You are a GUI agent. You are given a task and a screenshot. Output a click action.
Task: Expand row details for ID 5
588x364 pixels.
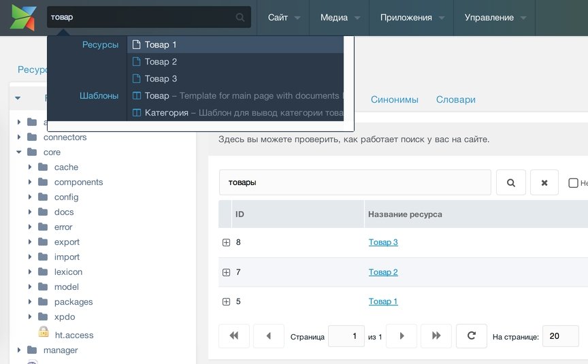[226, 302]
